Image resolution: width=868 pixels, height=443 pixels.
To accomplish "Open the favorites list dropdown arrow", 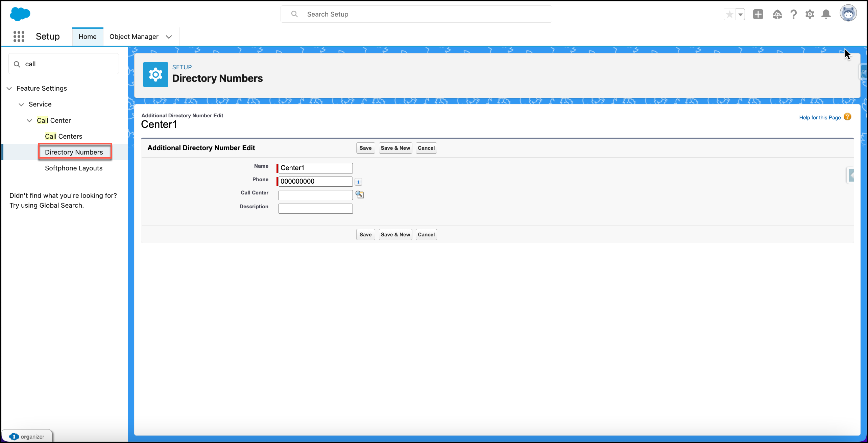I will pyautogui.click(x=741, y=14).
